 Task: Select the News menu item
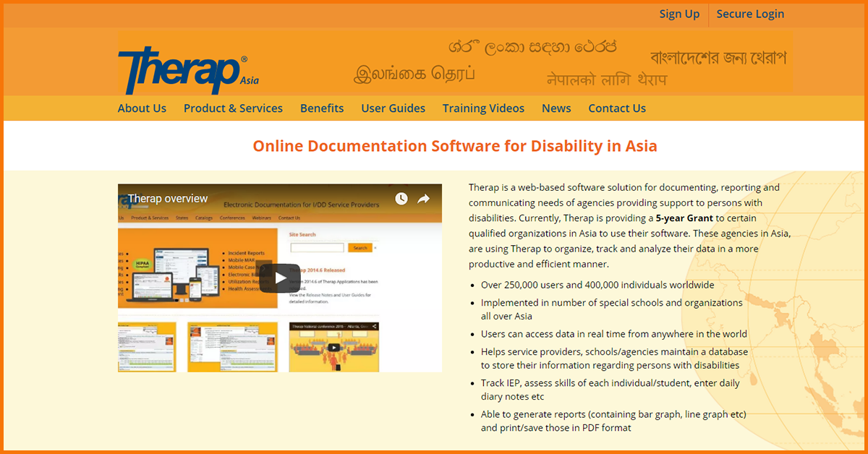coord(556,108)
